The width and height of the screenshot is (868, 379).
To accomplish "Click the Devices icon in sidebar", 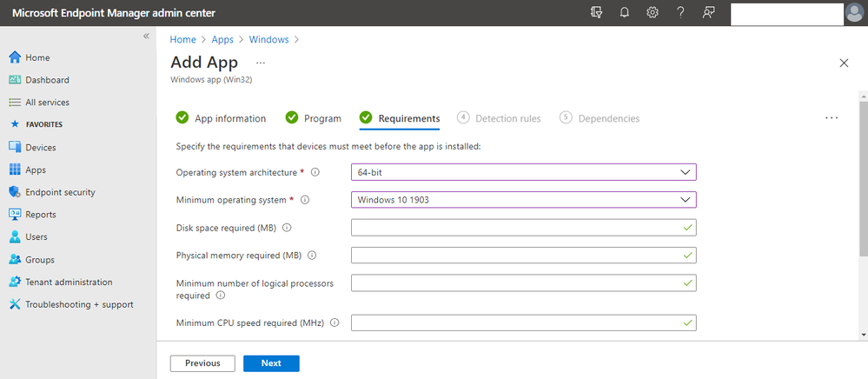I will click(x=15, y=148).
